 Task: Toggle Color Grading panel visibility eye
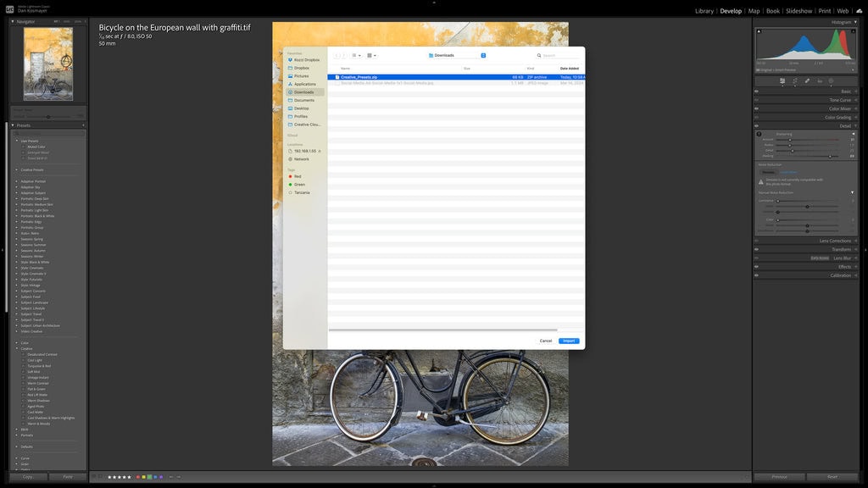(x=757, y=117)
